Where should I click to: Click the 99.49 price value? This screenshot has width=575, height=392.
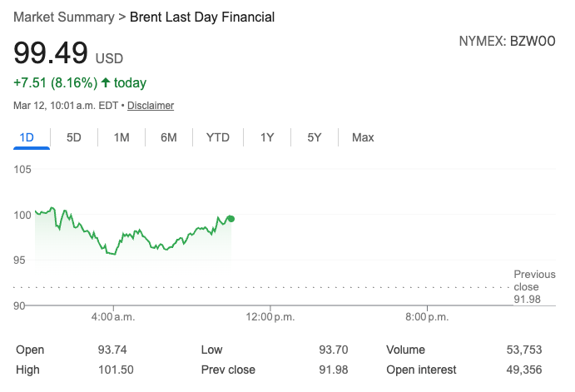click(x=51, y=52)
